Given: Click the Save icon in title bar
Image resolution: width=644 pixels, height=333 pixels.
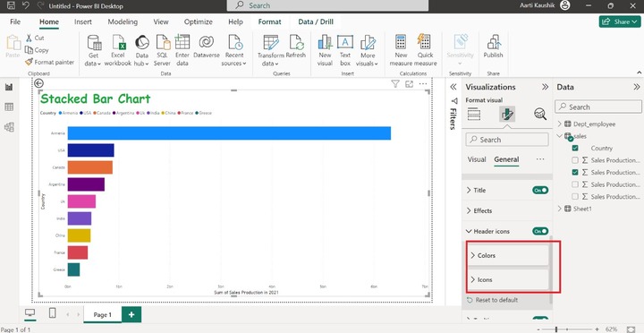Looking at the screenshot, I should (12, 5).
